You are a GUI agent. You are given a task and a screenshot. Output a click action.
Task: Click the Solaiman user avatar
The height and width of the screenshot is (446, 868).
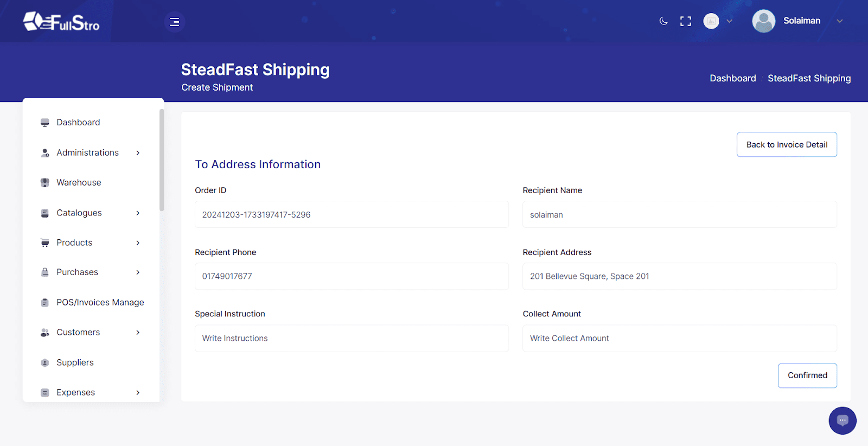(x=764, y=21)
